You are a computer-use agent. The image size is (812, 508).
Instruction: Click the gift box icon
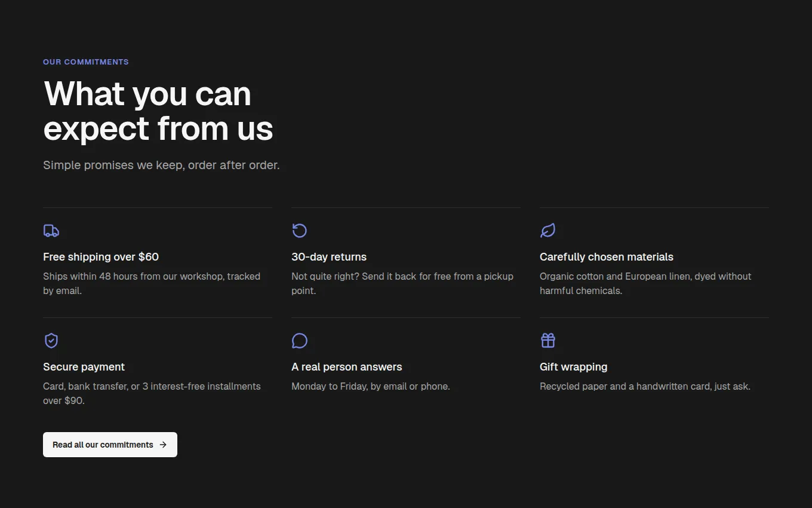coord(548,341)
